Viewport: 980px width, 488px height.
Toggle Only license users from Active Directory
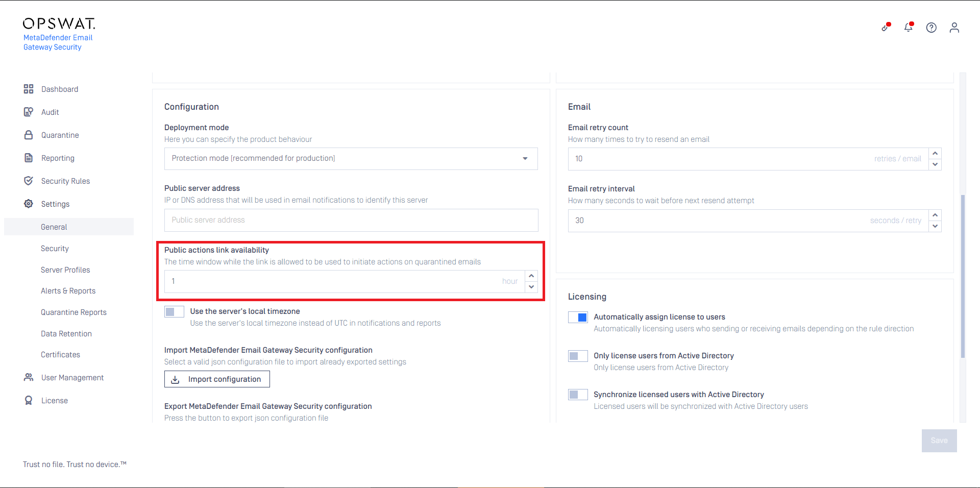578,356
